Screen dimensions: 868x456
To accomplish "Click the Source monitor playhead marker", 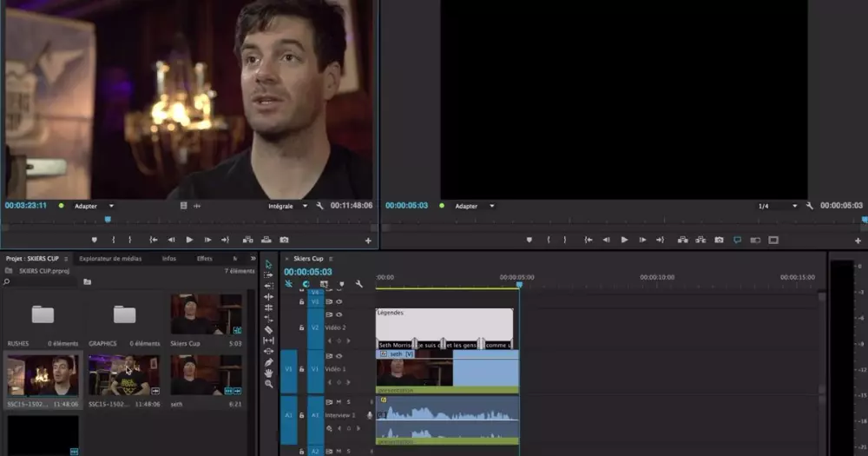I will coord(108,220).
